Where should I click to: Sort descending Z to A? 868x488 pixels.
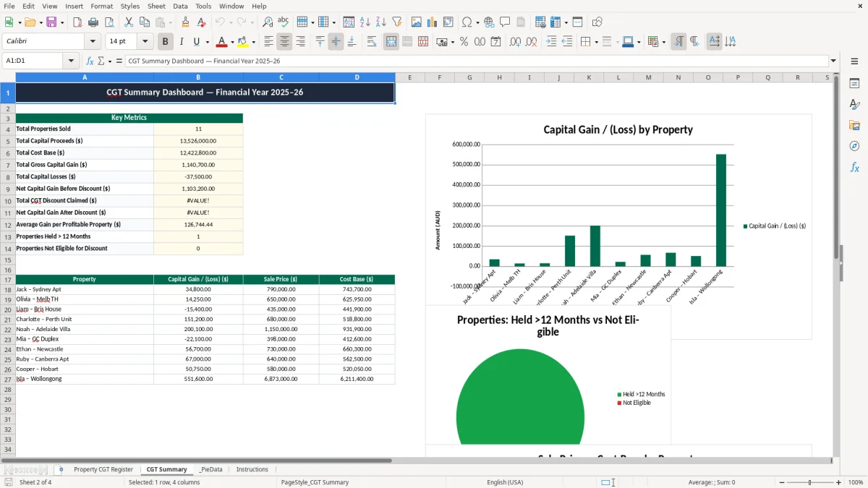tap(381, 22)
